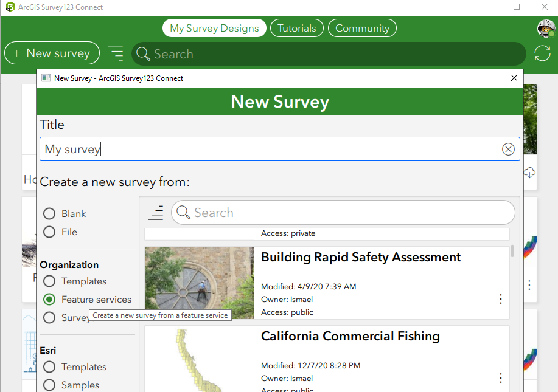558x392 pixels.
Task: Open options for Building Rapid Safety Assessment
Action: [500, 299]
